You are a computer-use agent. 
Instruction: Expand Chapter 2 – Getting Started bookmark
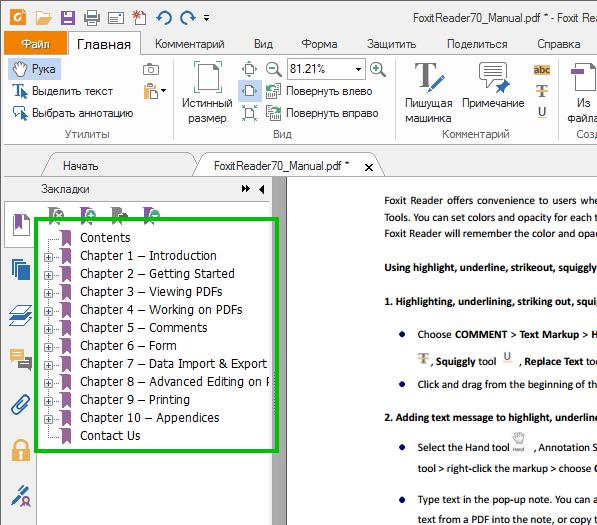coord(48,275)
